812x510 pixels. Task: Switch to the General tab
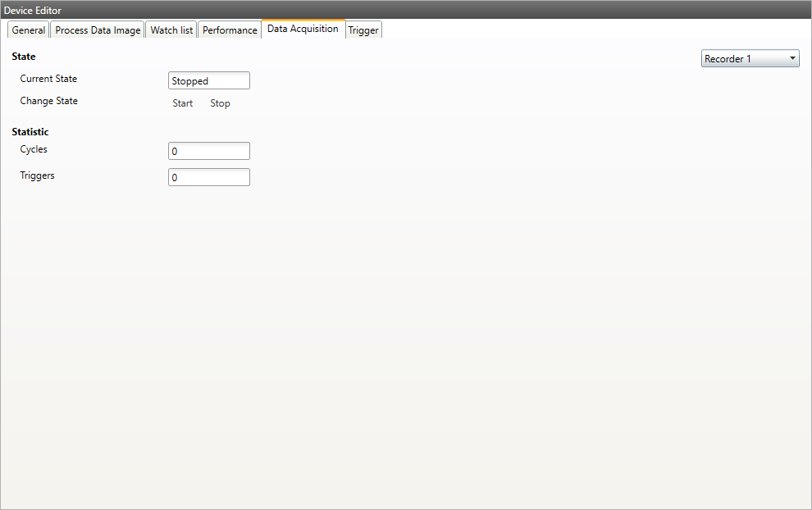(28, 30)
